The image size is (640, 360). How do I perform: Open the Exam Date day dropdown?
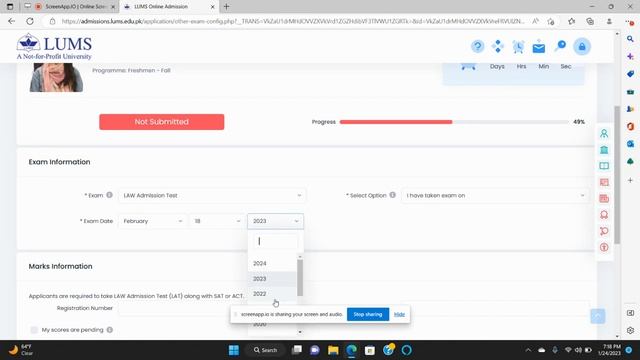coord(217,221)
